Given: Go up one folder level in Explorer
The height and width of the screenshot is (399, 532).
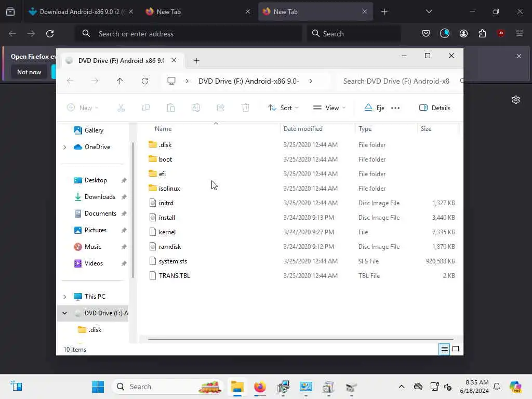Looking at the screenshot, I should pos(120,81).
